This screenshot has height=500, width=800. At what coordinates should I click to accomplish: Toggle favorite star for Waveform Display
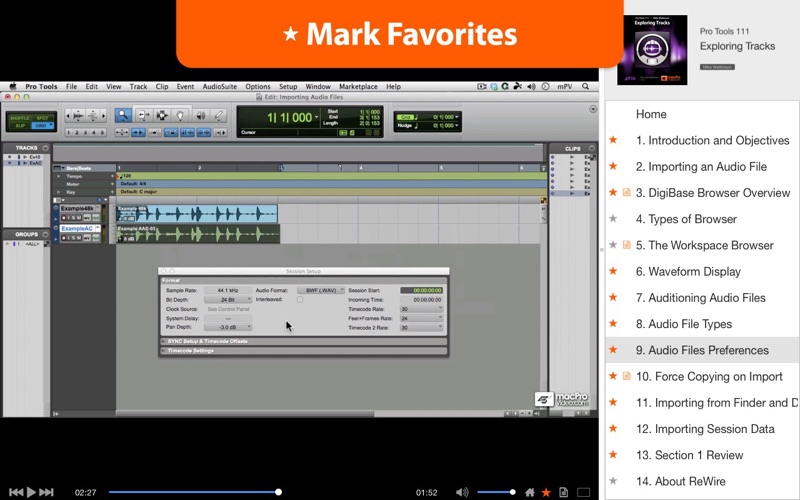613,271
